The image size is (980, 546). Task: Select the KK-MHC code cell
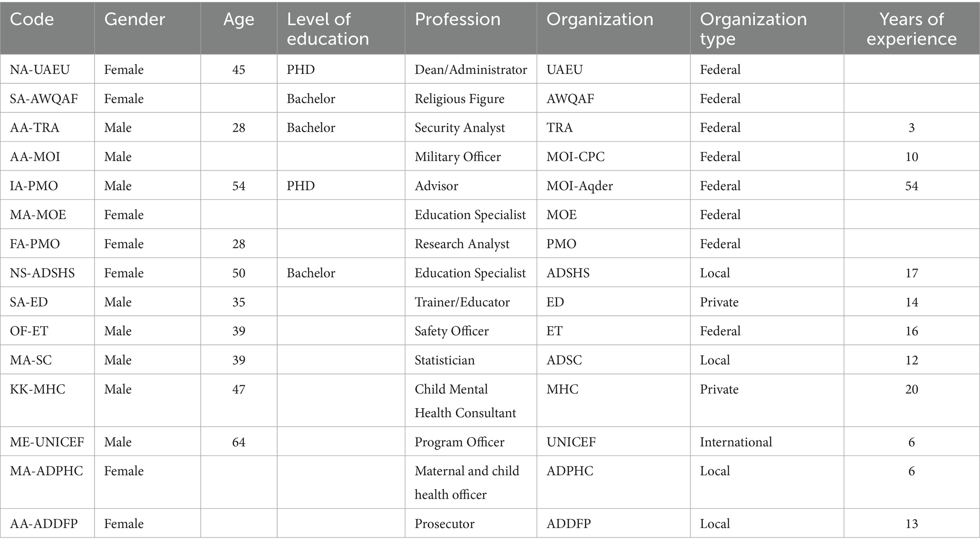(37, 389)
